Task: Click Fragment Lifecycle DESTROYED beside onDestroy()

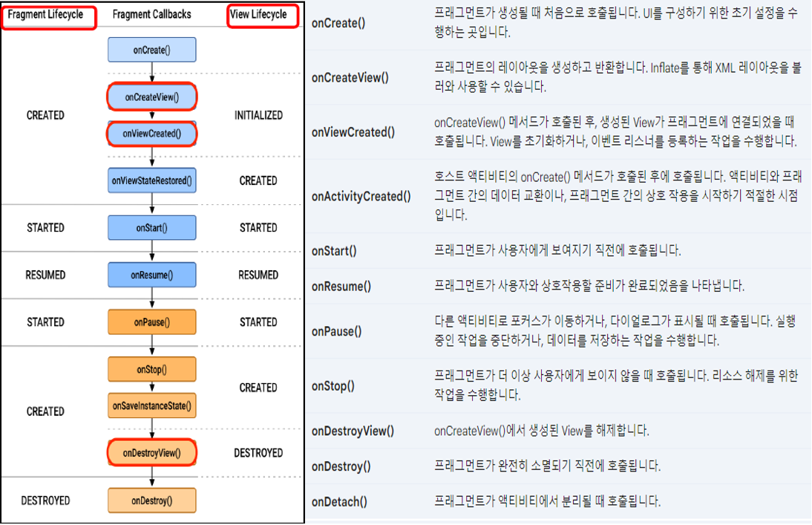Action: coord(45,500)
